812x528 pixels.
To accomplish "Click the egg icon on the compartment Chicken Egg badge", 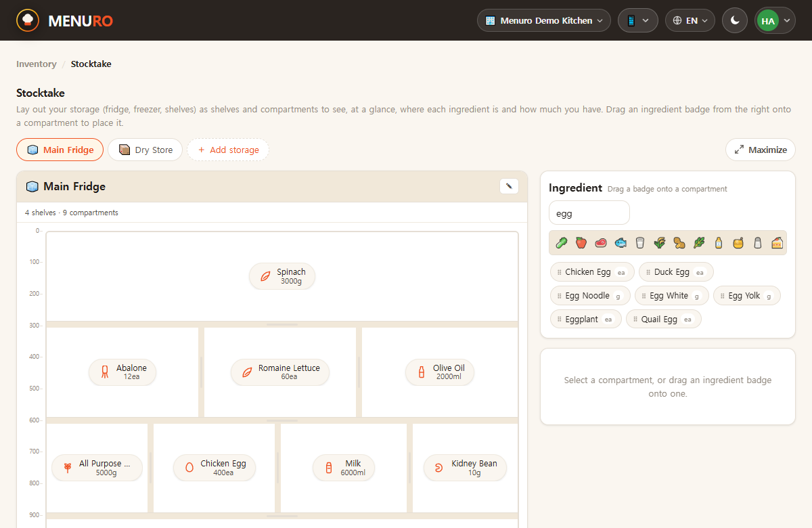I will pyautogui.click(x=189, y=468).
